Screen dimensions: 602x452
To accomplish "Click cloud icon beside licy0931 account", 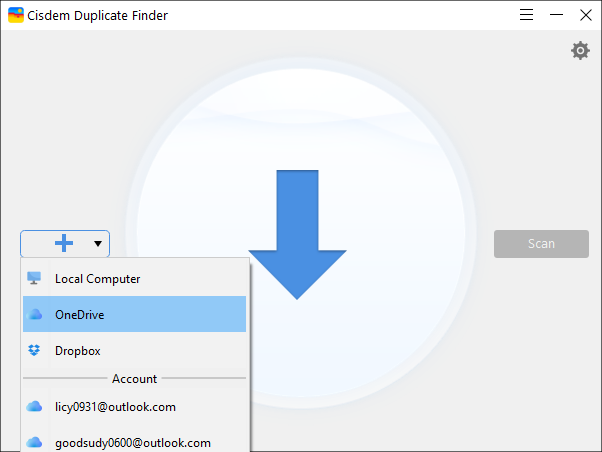I will pos(34,406).
